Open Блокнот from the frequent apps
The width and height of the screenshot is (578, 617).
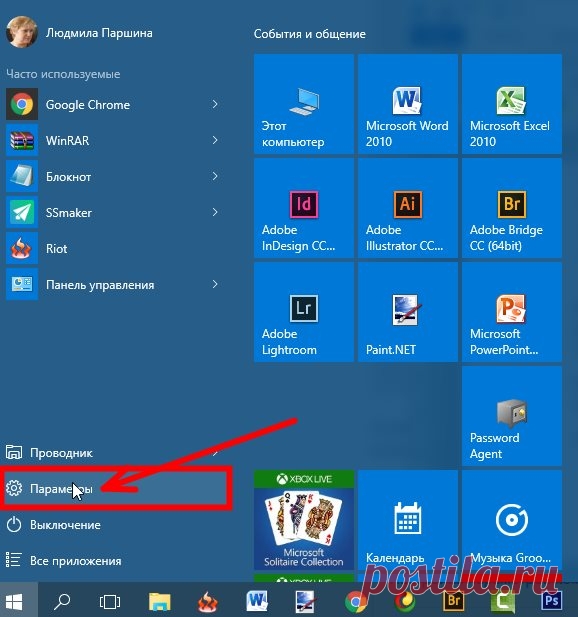click(x=114, y=176)
